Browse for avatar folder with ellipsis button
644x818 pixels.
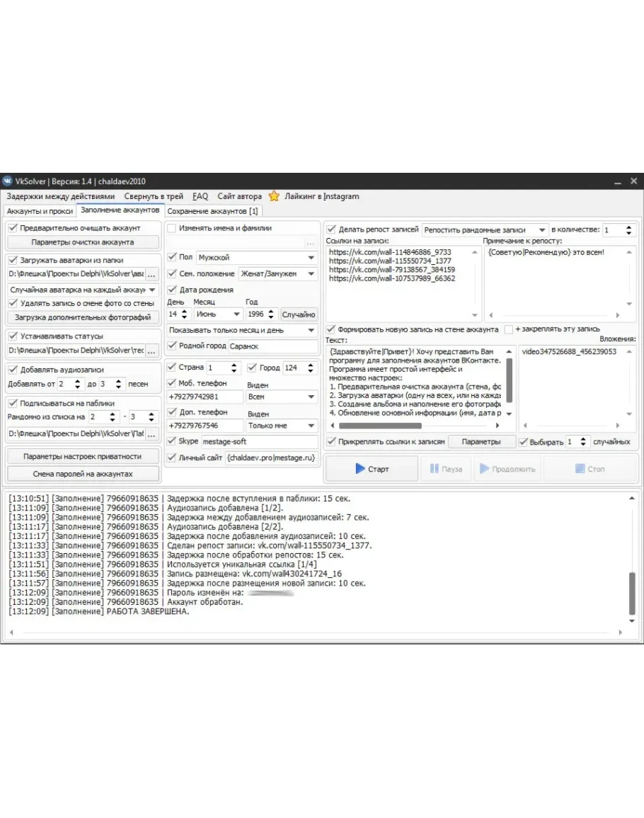[152, 273]
